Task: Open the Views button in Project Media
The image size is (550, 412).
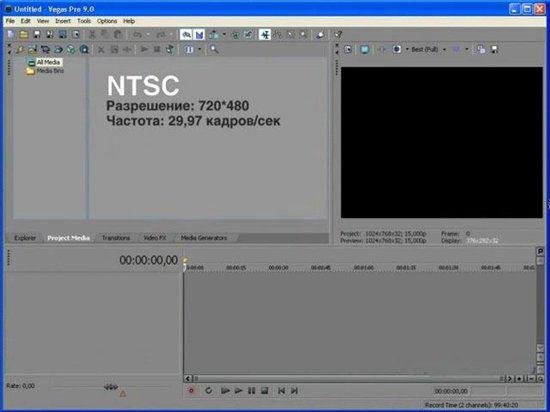Action: [189, 49]
